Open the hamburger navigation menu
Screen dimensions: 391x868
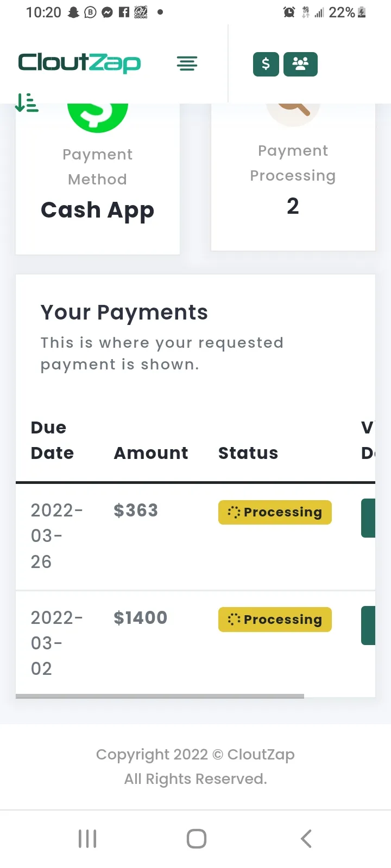tap(187, 63)
